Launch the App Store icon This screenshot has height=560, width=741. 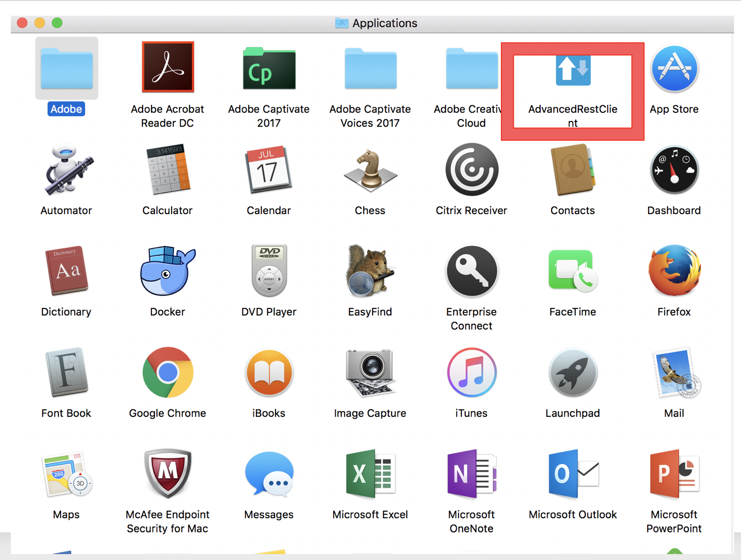click(674, 69)
